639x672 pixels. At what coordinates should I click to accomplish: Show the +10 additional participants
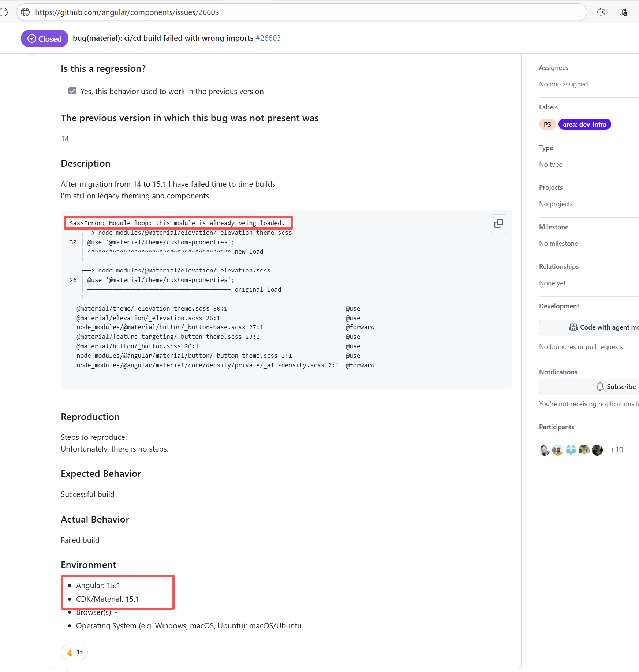click(616, 450)
